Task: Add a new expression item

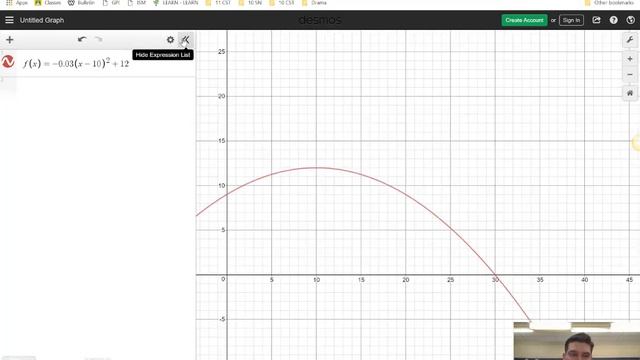Action: coord(9,40)
